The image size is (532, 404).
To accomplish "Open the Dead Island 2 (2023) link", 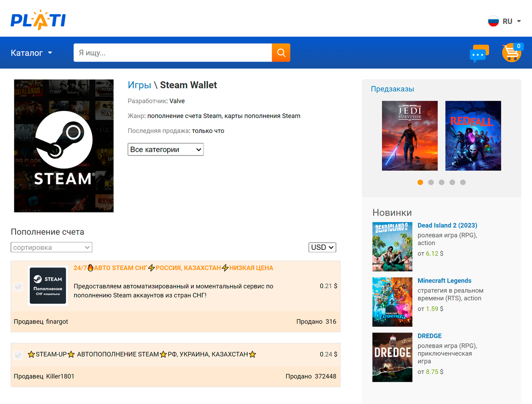I will click(x=447, y=225).
